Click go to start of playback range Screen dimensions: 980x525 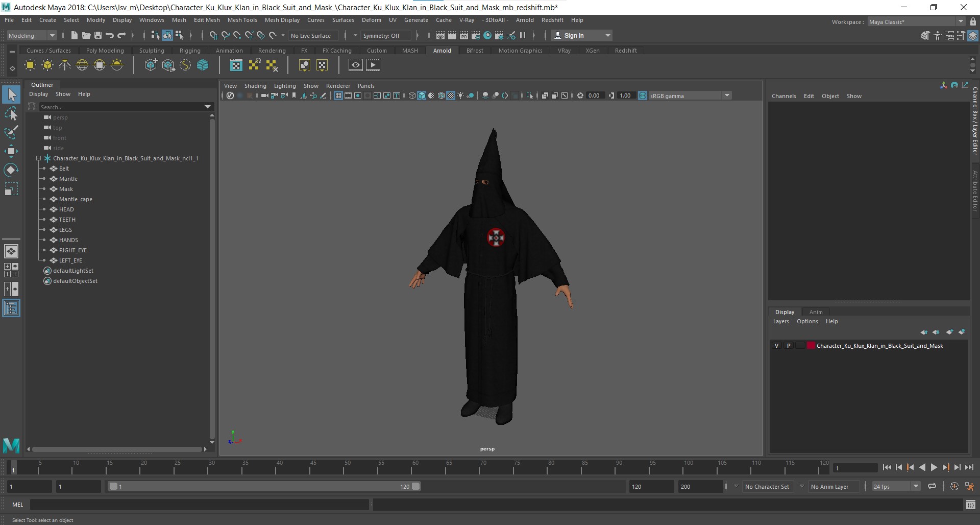[x=887, y=467]
